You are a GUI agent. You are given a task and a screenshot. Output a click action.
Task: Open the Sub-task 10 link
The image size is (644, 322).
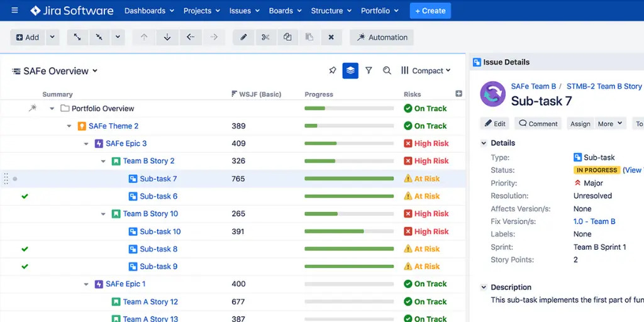(160, 231)
